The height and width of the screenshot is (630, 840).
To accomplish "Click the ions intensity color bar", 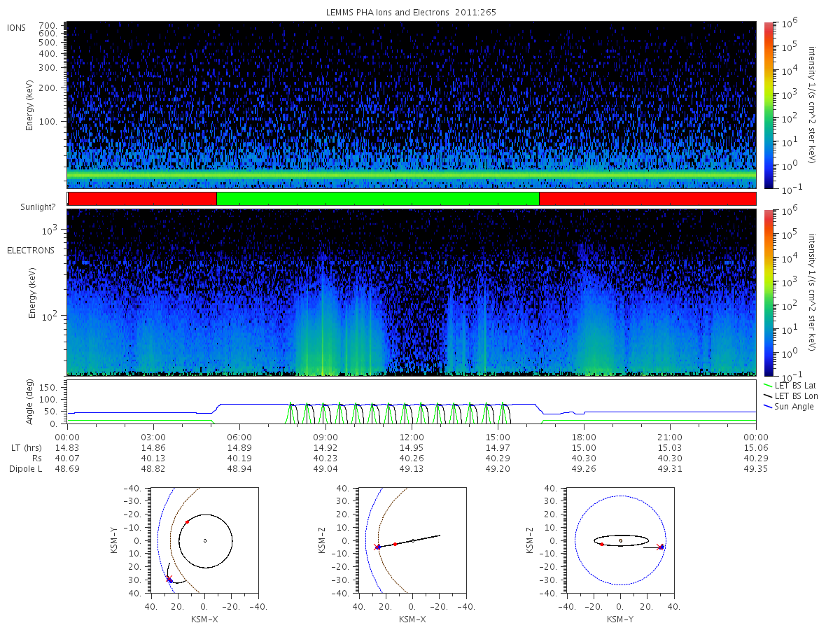I will click(768, 105).
